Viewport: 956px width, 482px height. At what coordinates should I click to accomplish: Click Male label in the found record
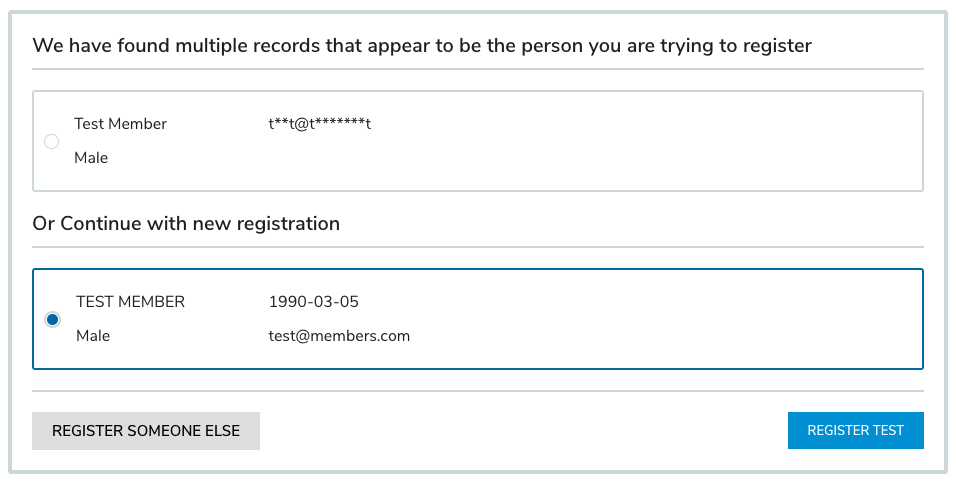tap(91, 158)
